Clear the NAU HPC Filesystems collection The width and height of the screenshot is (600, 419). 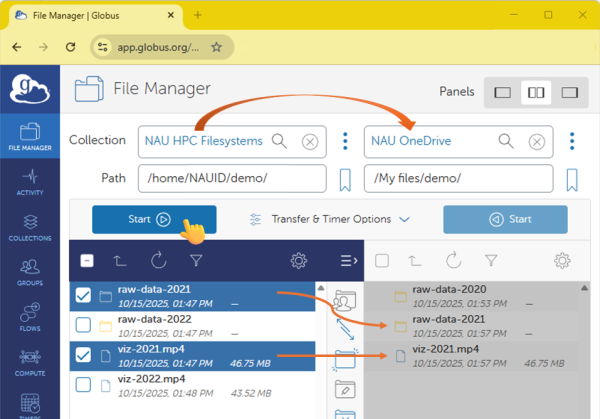coord(310,142)
